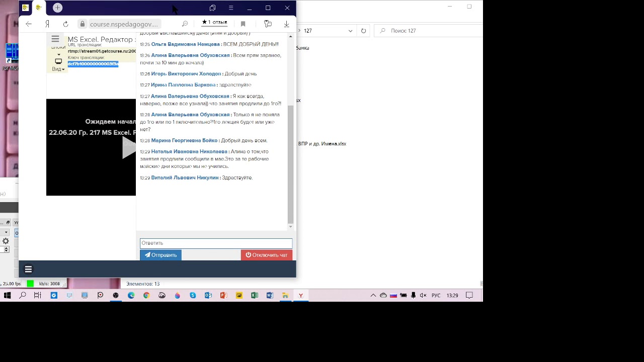Open Ирина Павловна Баркова's name link
The width and height of the screenshot is (644, 362).
(x=183, y=85)
